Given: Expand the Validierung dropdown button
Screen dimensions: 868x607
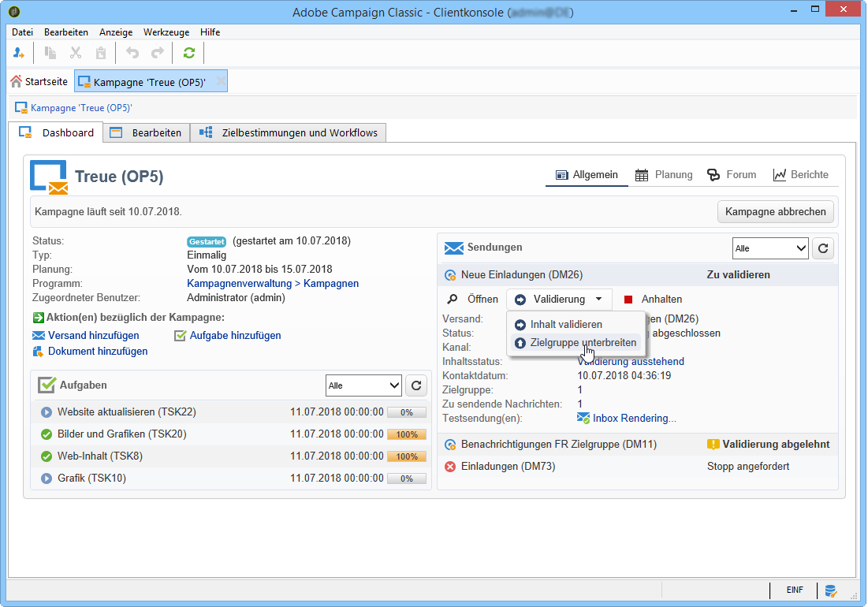Looking at the screenshot, I should [x=559, y=300].
